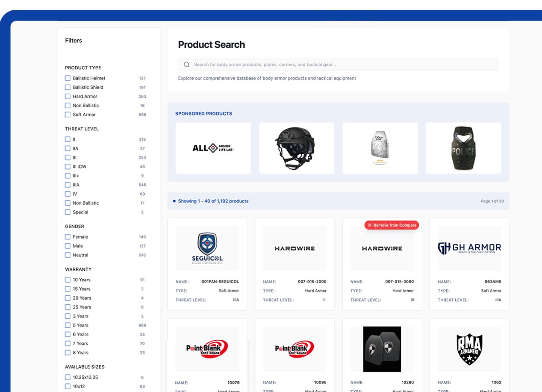Check threat level IIA filter
This screenshot has height=392, width=542.
(68, 148)
